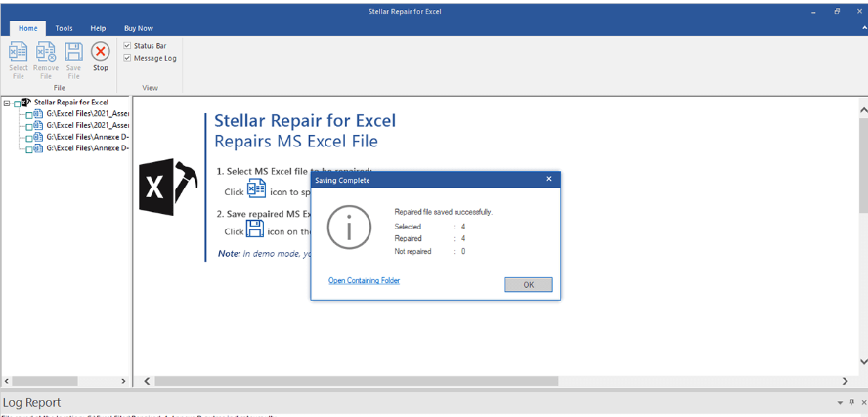
Task: Close the Saving Complete dialog
Action: click(549, 179)
